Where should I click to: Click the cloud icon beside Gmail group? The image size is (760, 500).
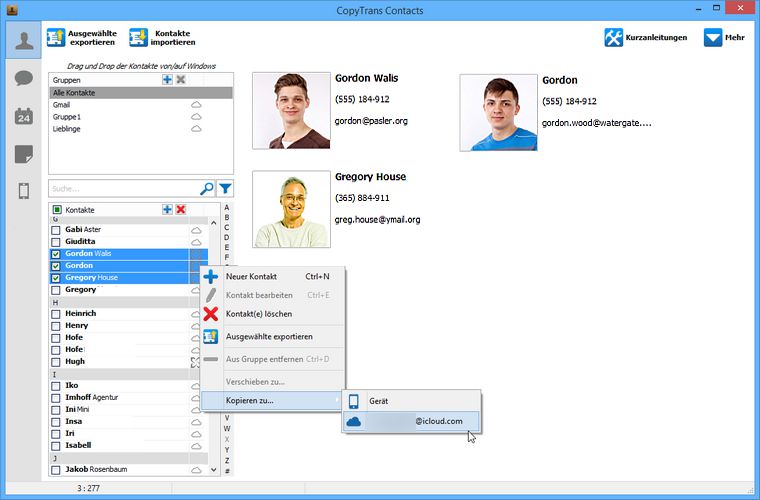196,105
